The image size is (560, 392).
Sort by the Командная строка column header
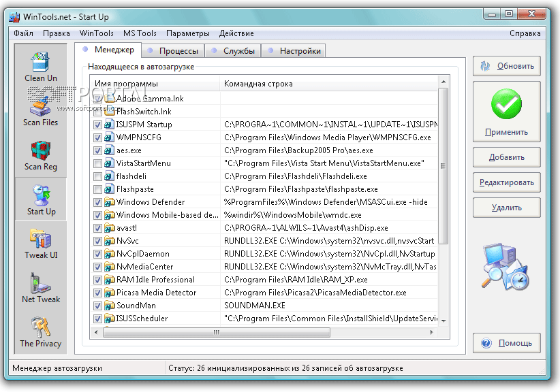click(328, 84)
